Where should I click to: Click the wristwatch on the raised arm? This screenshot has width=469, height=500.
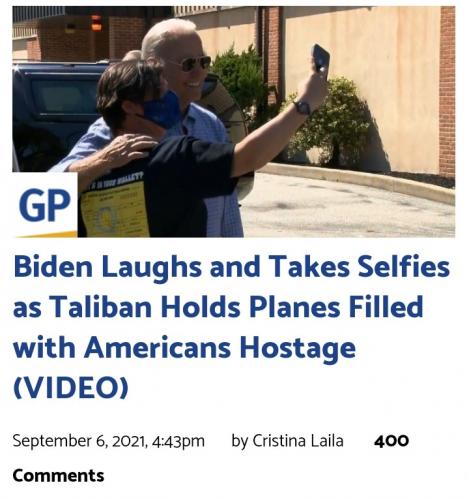(303, 107)
